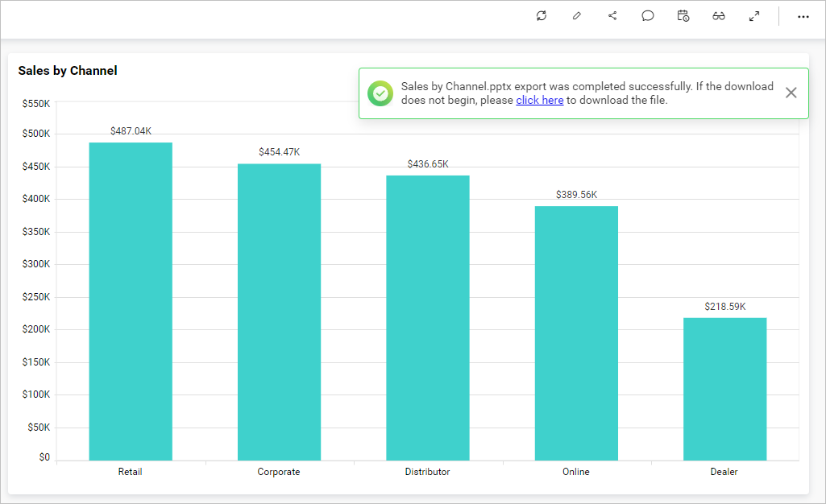The height and width of the screenshot is (504, 826).
Task: Open the schedule export icon
Action: click(x=683, y=15)
